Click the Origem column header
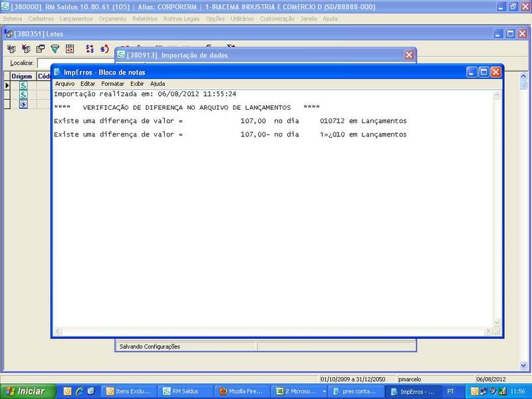 coord(22,76)
